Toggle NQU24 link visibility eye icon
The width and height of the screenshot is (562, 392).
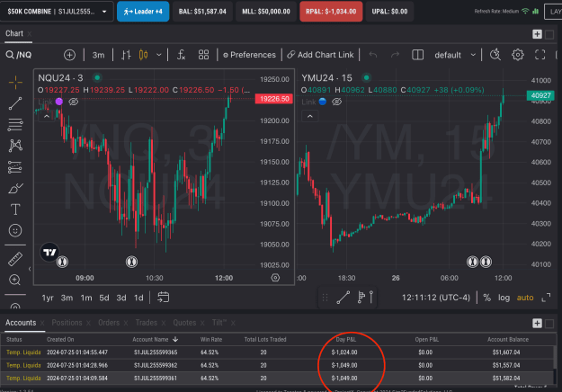(74, 102)
